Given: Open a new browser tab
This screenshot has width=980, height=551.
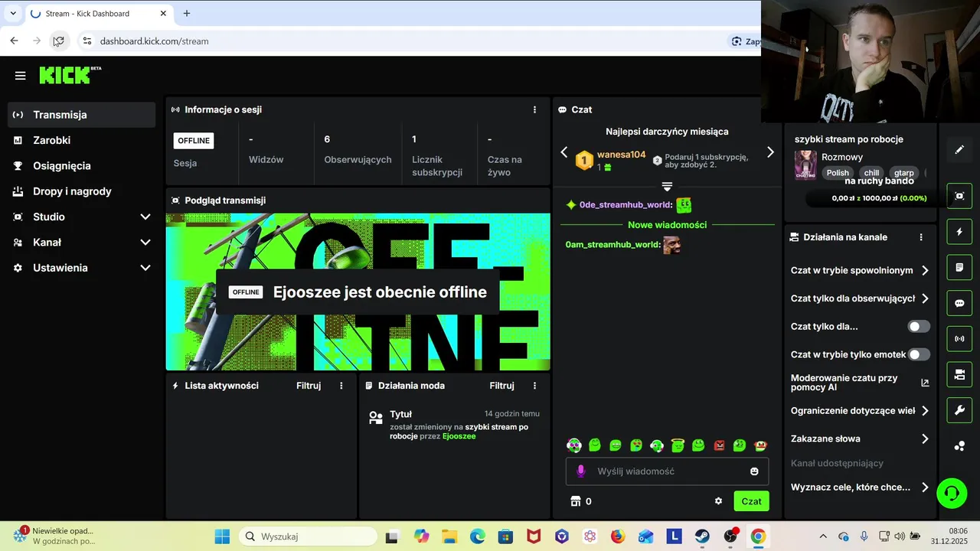Looking at the screenshot, I should tap(187, 13).
